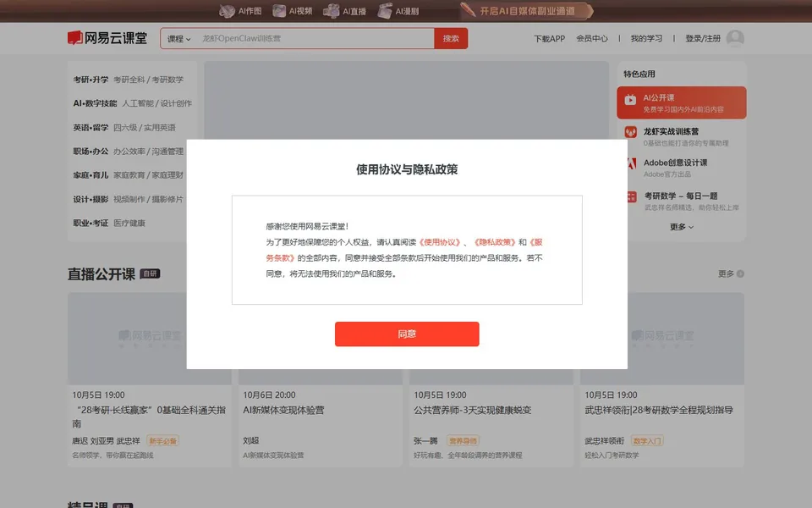Click 龙虾实战训练营 app icon
Viewport: 812px width, 508px height.
click(x=631, y=132)
